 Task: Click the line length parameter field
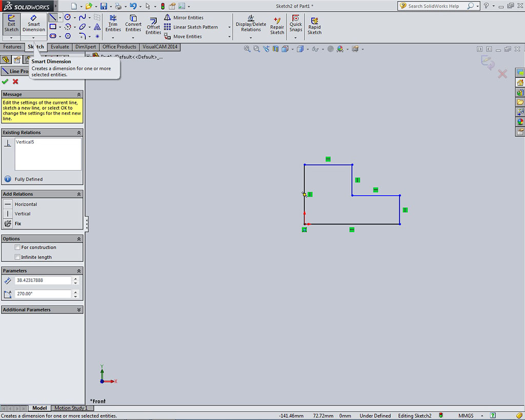point(43,281)
